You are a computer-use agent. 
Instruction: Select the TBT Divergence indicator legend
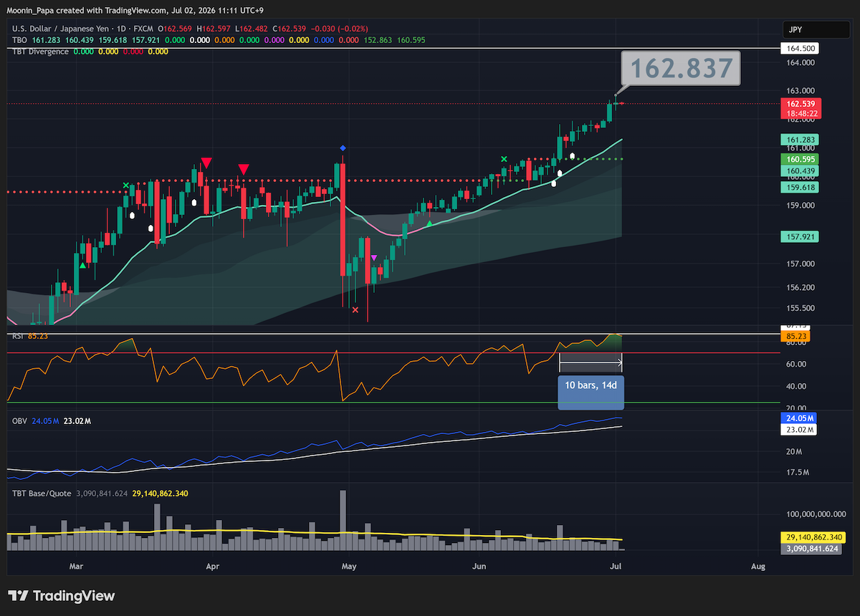click(40, 52)
